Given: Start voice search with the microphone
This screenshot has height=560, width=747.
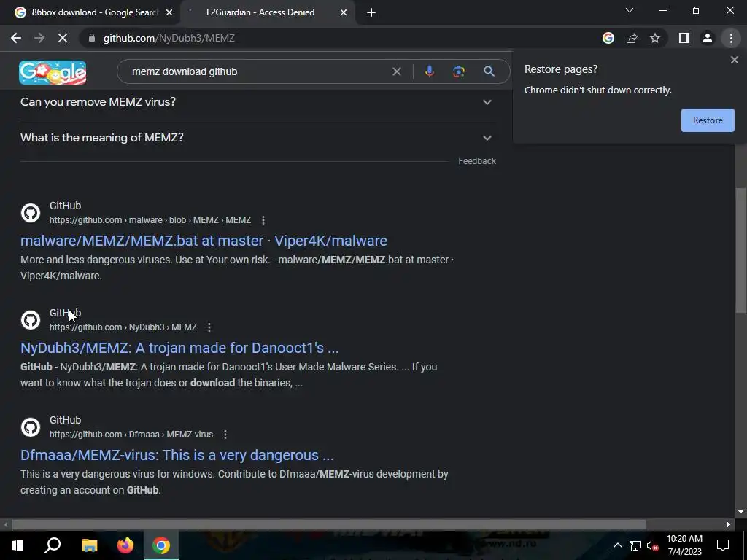Looking at the screenshot, I should (429, 71).
